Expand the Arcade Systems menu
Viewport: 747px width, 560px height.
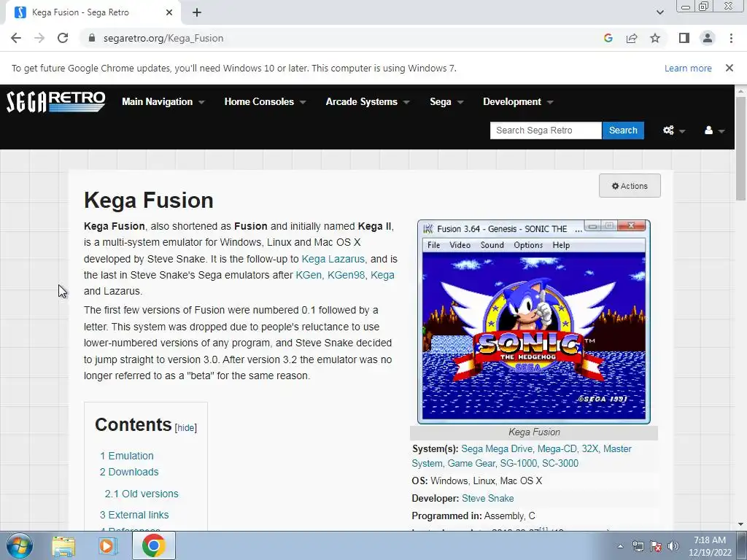tap(368, 102)
